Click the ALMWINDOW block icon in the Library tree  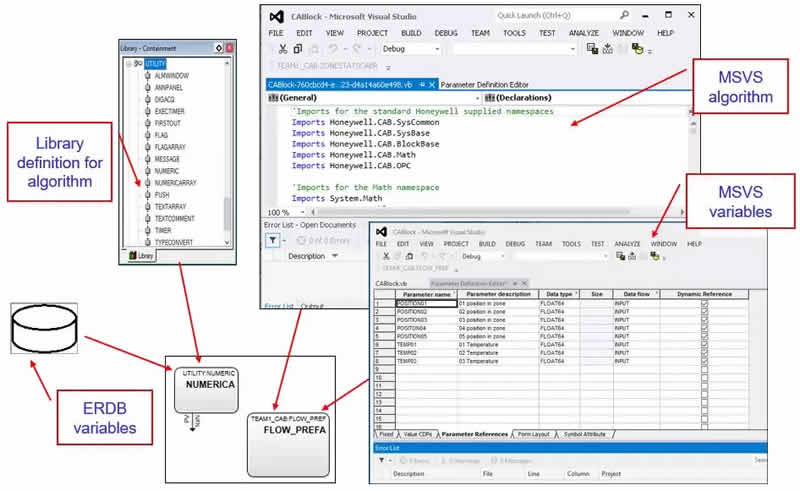pos(147,76)
